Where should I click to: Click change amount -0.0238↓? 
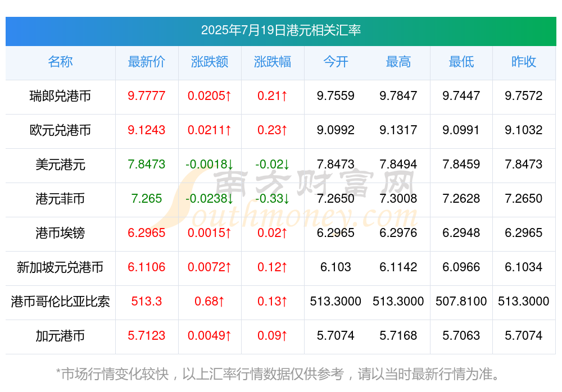(209, 198)
